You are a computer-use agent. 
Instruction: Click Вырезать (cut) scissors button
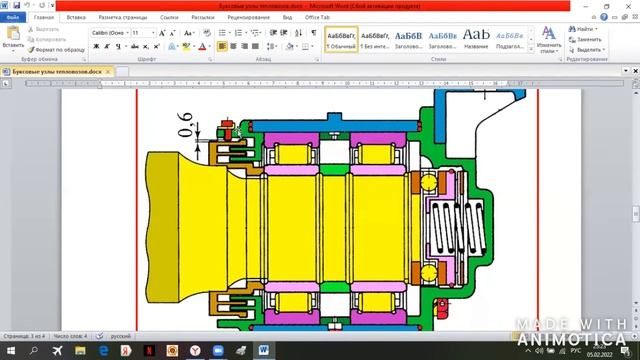click(x=43, y=29)
